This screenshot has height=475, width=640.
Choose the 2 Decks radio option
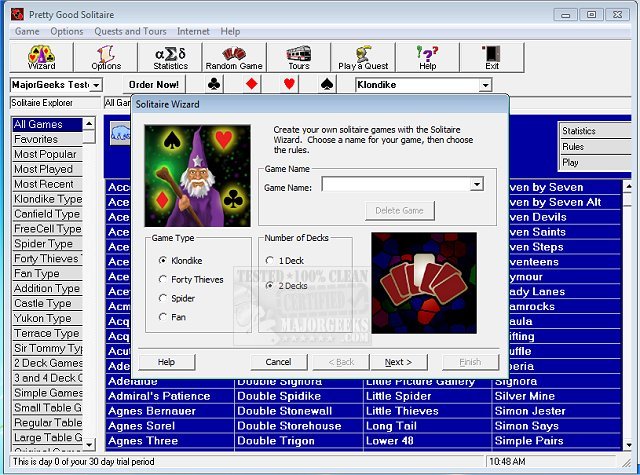click(269, 286)
